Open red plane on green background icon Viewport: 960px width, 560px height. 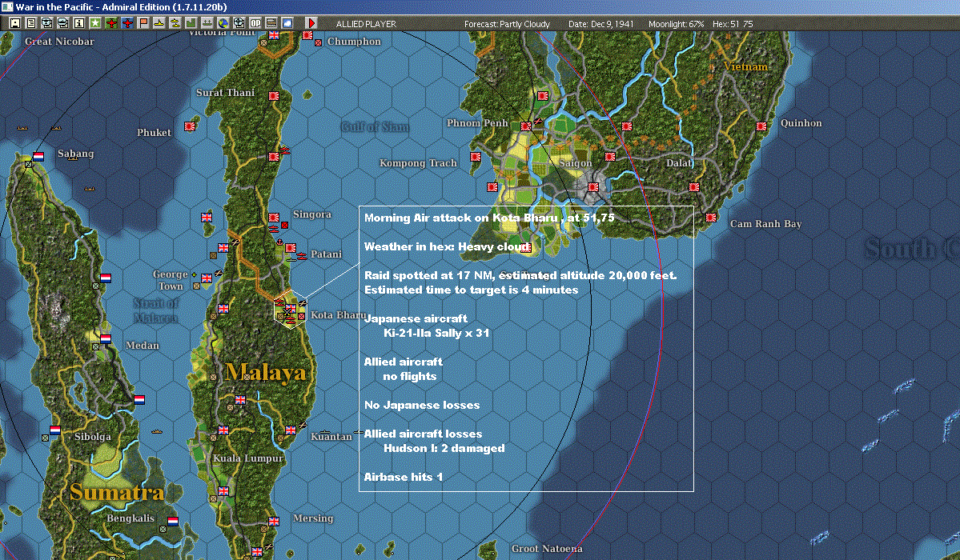coord(111,23)
